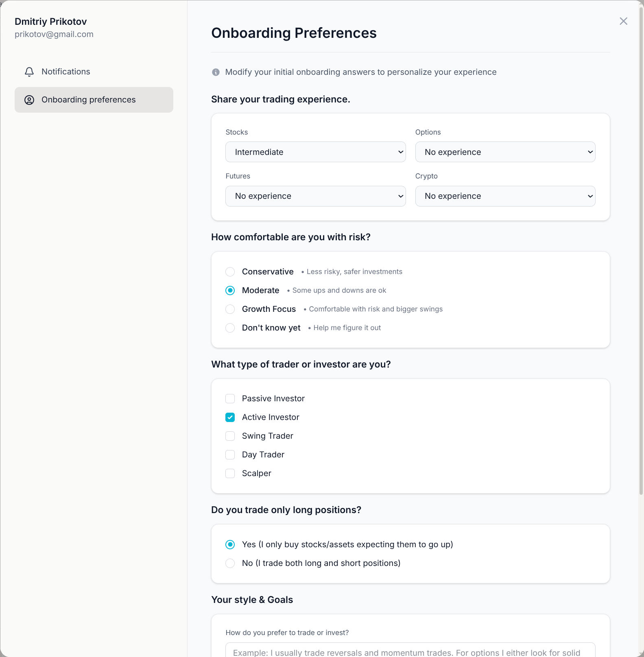Expand the Options experience dropdown
Screen dimensions: 644x657
point(505,152)
